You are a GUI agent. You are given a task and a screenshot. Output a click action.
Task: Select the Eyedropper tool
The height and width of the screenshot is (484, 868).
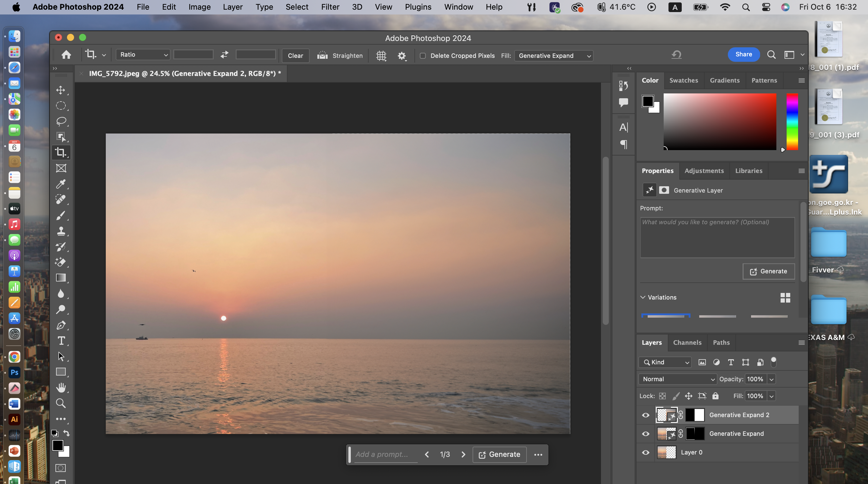pos(61,184)
